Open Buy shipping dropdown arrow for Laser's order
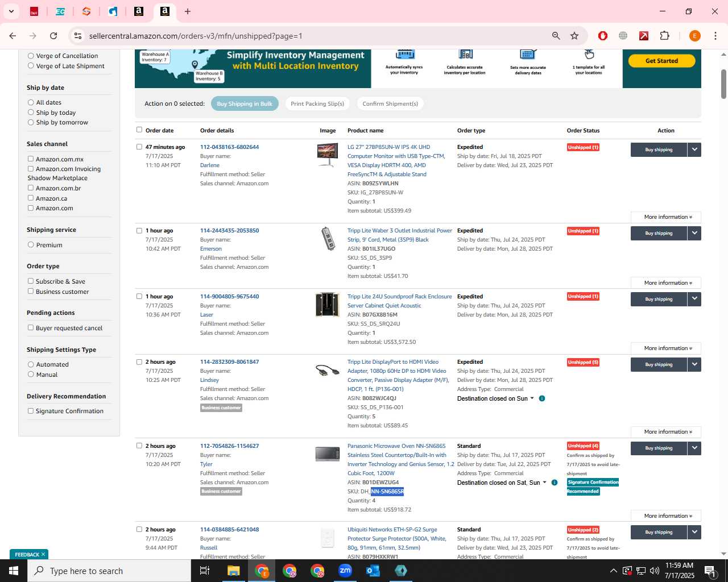The image size is (728, 582). [x=694, y=299]
